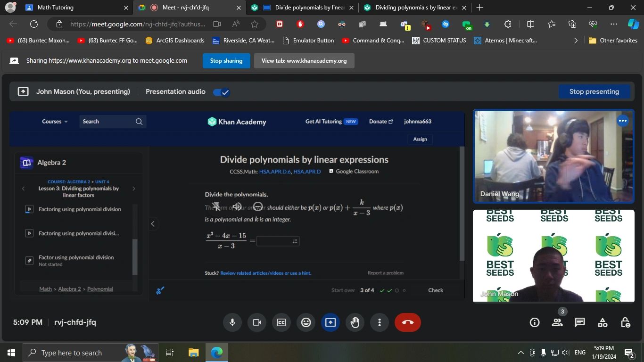This screenshot has height=362, width=644.
Task: Open the in-call chat messages panel
Action: (x=579, y=322)
